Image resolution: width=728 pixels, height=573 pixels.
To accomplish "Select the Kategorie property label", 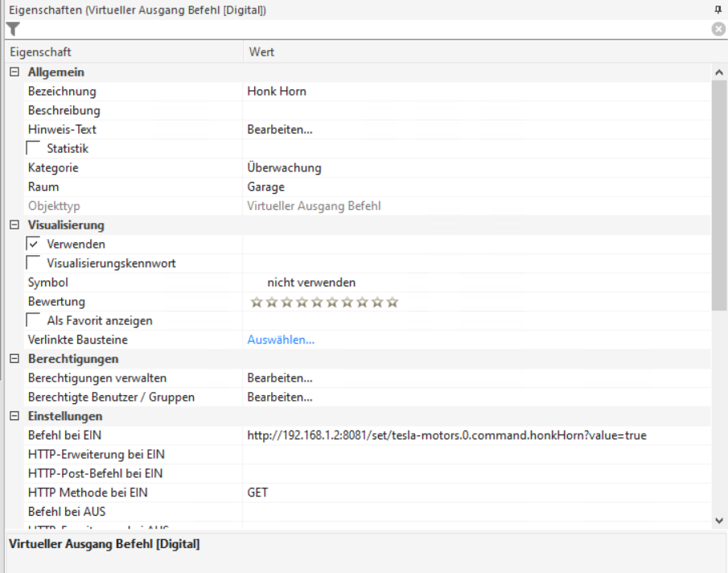I will point(53,167).
